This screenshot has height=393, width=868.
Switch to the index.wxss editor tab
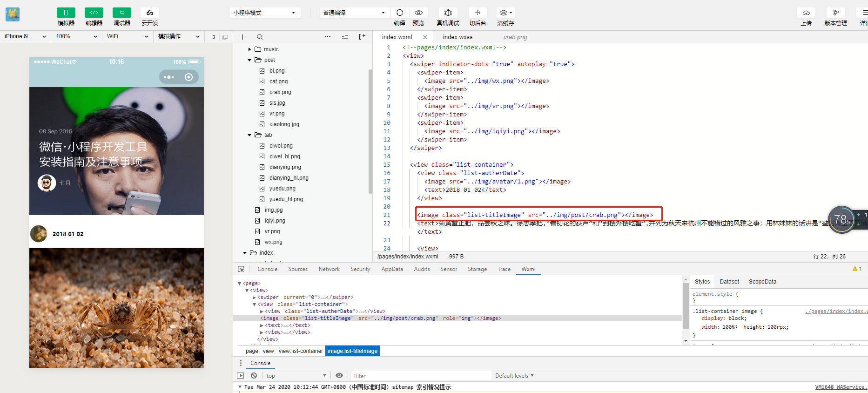click(457, 37)
